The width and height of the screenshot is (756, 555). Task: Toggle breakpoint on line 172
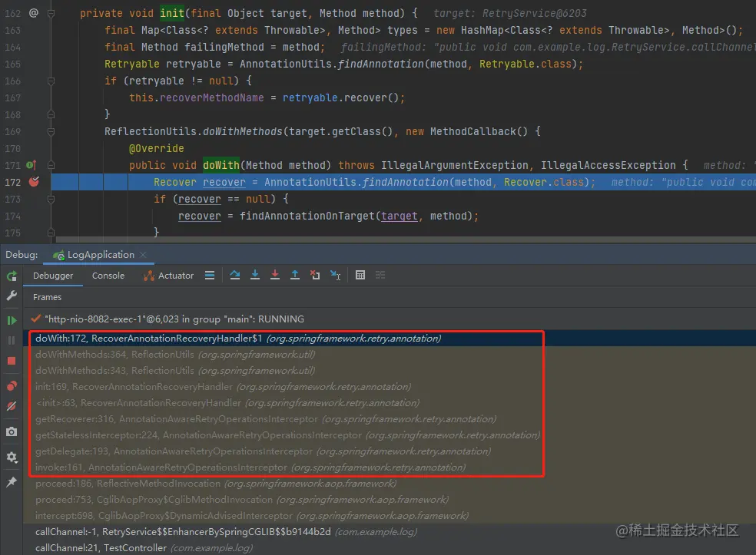[x=34, y=182]
